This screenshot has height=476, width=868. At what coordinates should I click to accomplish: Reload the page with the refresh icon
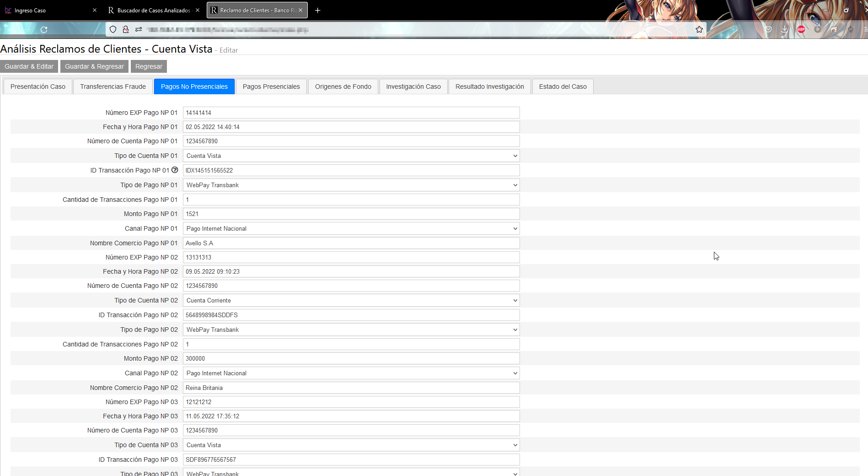pos(44,30)
